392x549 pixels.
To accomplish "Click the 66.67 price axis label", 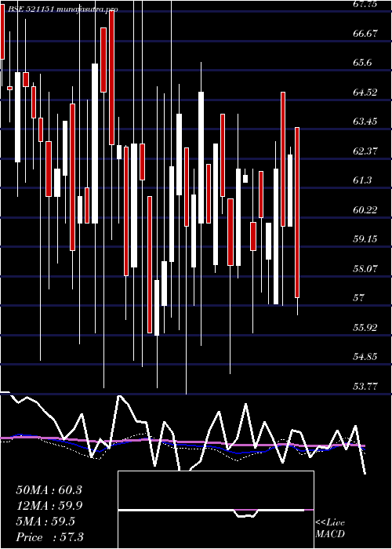I will pos(365,34).
